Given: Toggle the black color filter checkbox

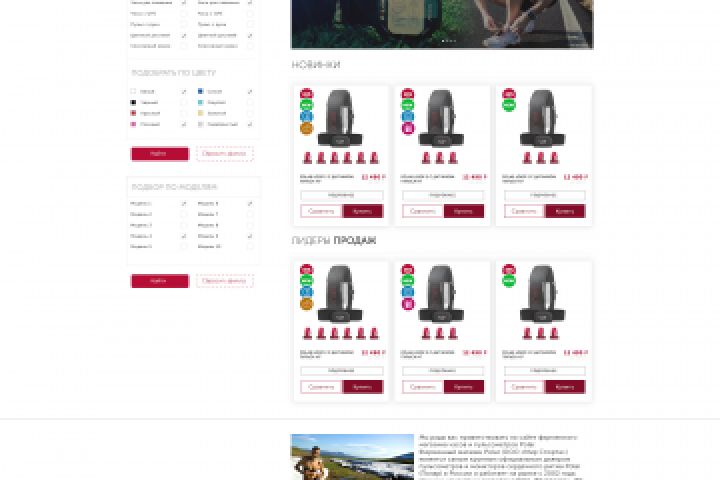Looking at the screenshot, I should (x=184, y=102).
